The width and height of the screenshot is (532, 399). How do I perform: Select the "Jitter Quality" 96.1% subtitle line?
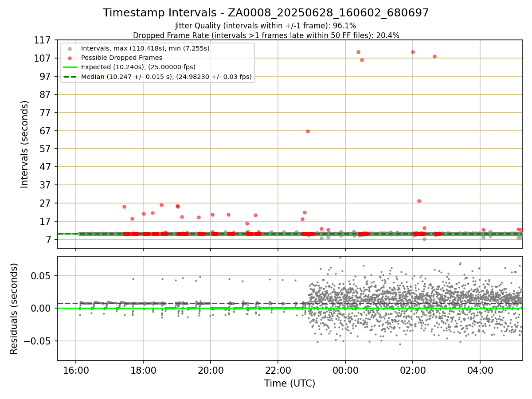pyautogui.click(x=266, y=26)
